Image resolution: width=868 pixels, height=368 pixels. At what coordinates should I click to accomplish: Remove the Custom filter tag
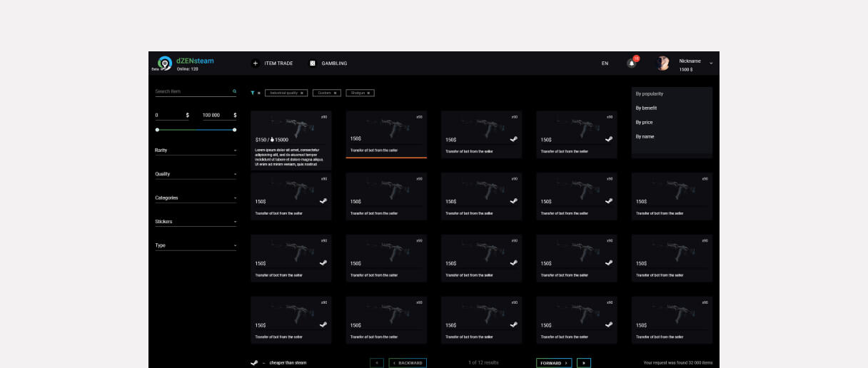tap(335, 93)
